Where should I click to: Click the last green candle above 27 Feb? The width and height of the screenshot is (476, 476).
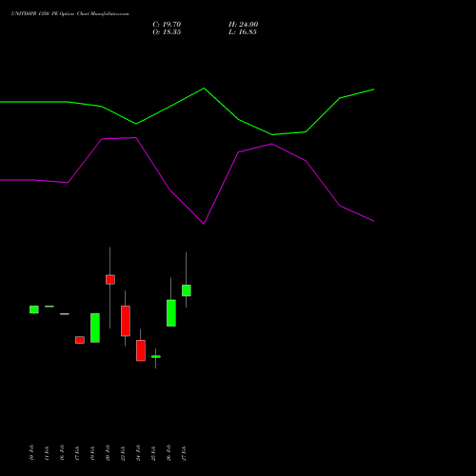pos(187,290)
